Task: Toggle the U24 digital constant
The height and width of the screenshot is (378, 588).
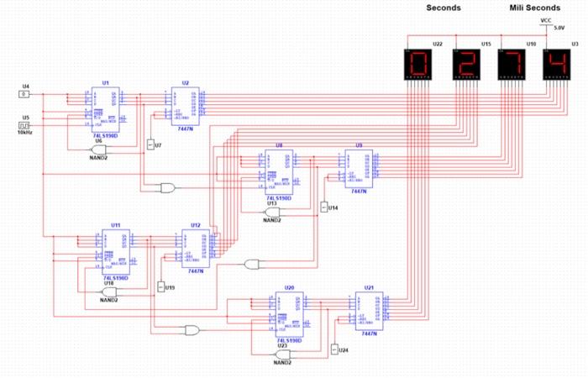Action: coord(334,349)
